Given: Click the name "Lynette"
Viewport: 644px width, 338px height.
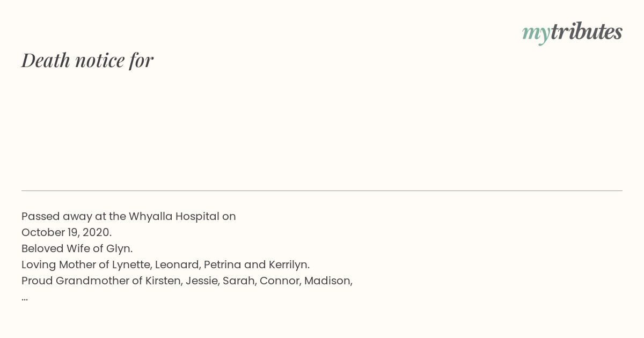Looking at the screenshot, I should click(130, 264).
